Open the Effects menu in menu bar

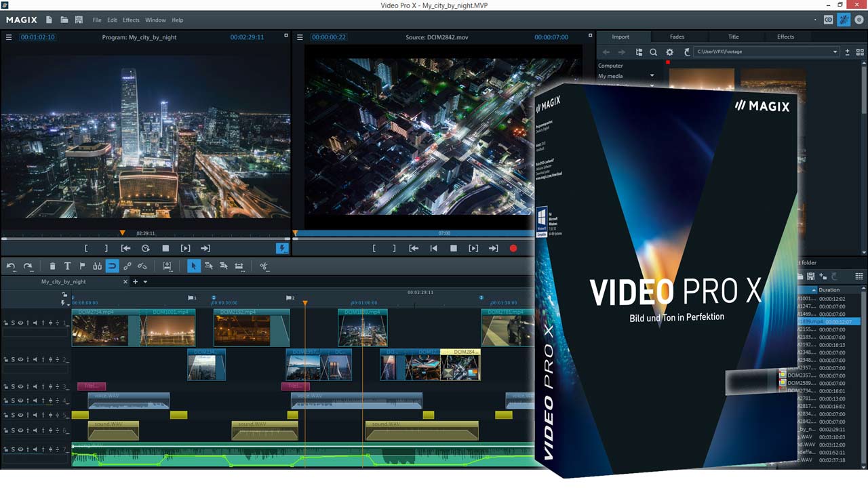click(x=131, y=20)
